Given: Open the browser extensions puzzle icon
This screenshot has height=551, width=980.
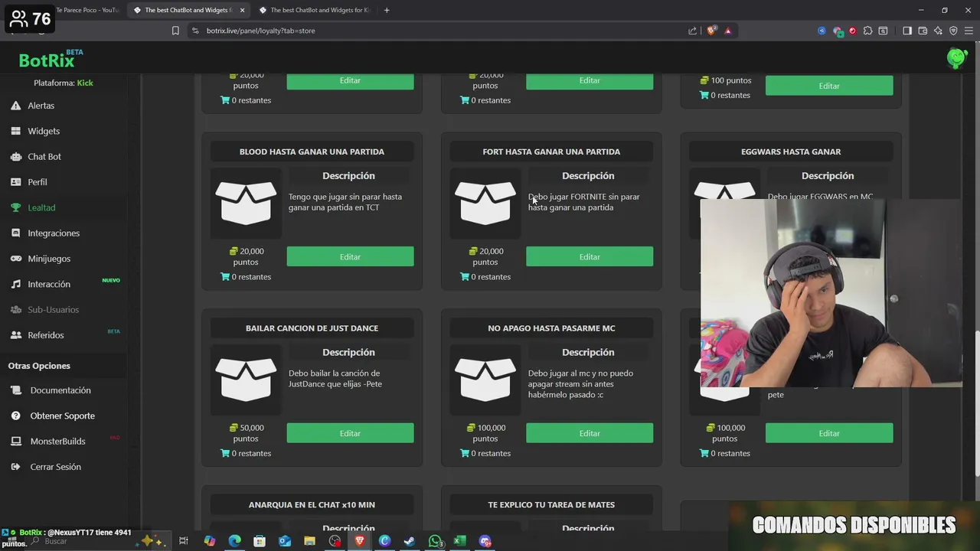Looking at the screenshot, I should coord(867,31).
